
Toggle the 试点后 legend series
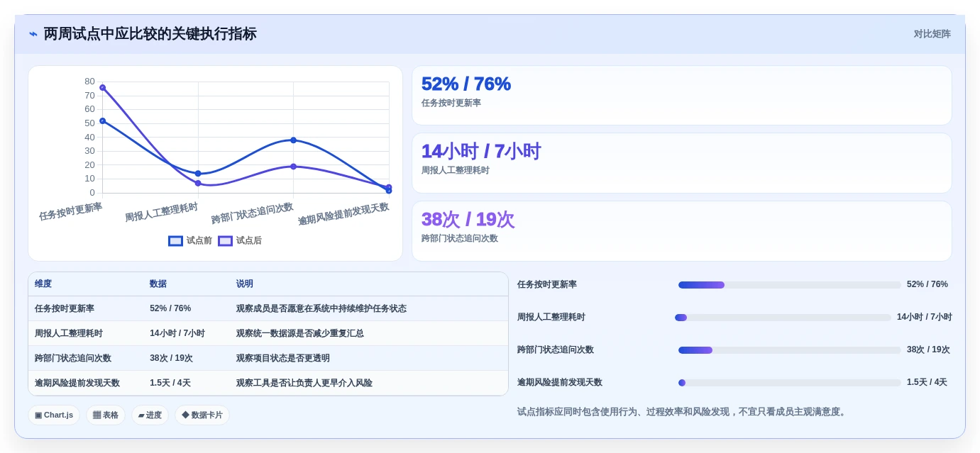click(x=240, y=241)
